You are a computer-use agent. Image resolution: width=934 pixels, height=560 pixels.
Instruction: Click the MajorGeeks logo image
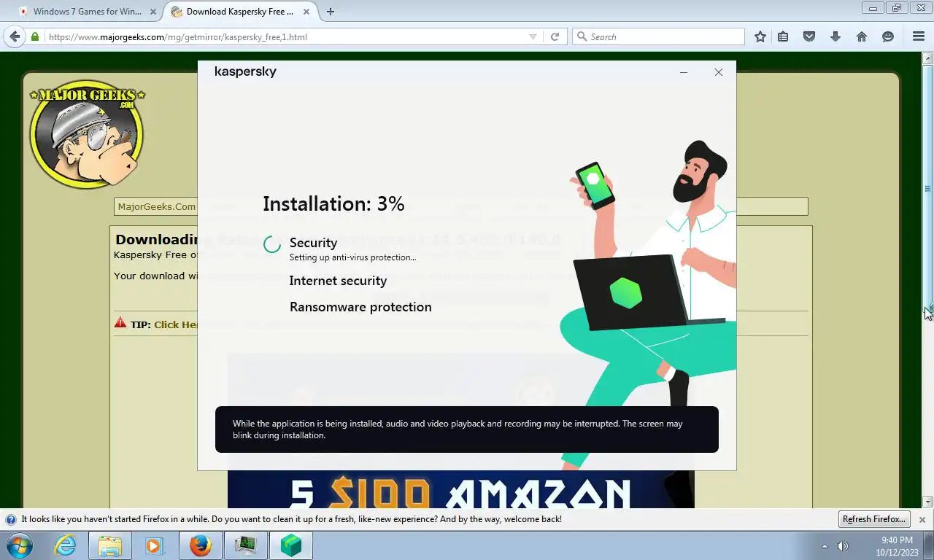click(87, 134)
